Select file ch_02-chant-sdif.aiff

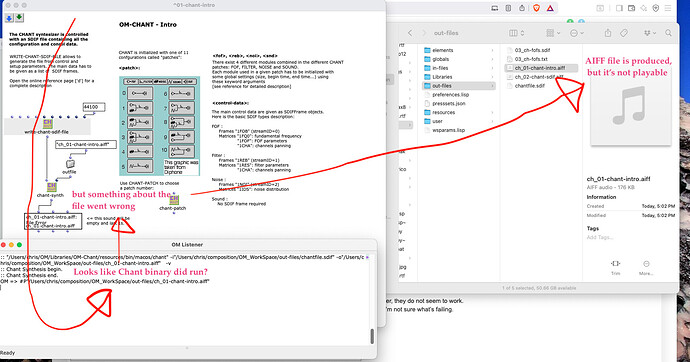tap(540, 77)
